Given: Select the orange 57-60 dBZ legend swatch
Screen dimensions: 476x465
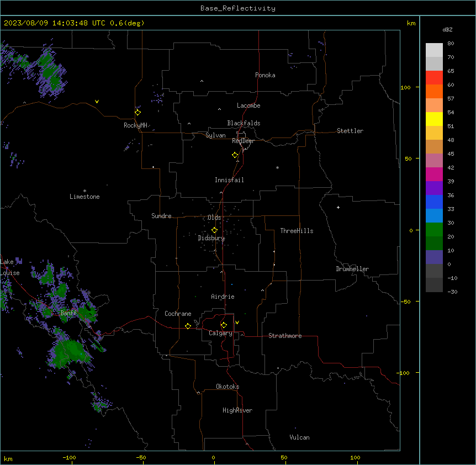Looking at the screenshot, I should coord(434,91).
